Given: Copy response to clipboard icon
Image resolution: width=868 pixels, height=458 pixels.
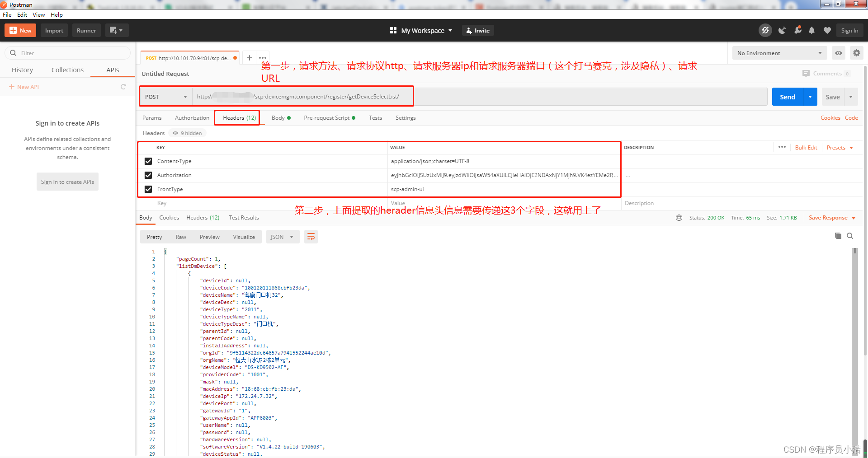Looking at the screenshot, I should [838, 236].
